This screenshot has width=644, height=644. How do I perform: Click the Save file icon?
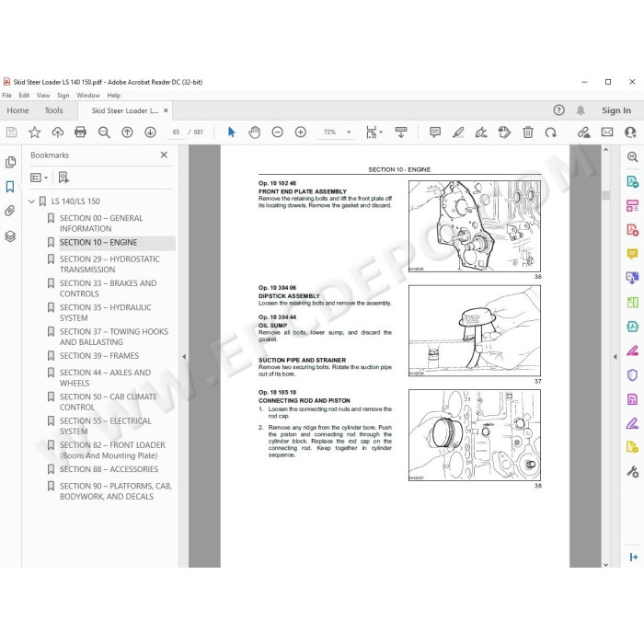point(11,132)
